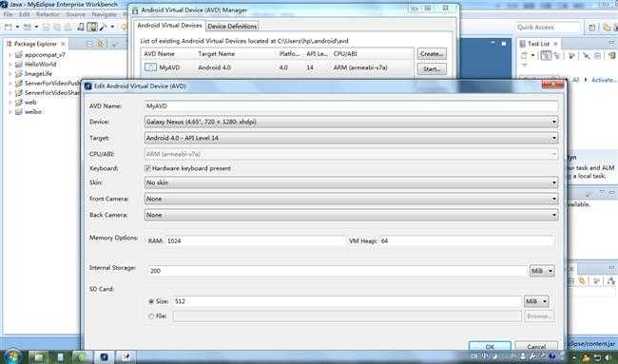Click the Android Virtual Device Manager toolbar icon

pos(92,27)
